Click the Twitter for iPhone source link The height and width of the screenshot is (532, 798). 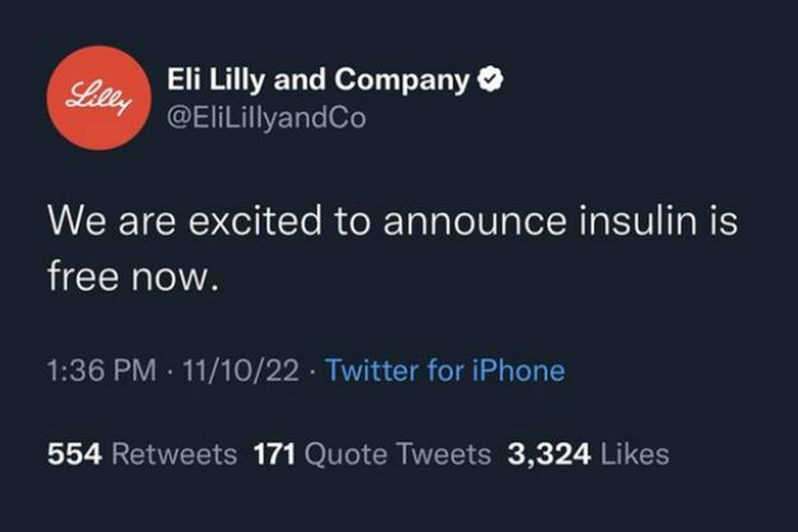[x=445, y=370]
